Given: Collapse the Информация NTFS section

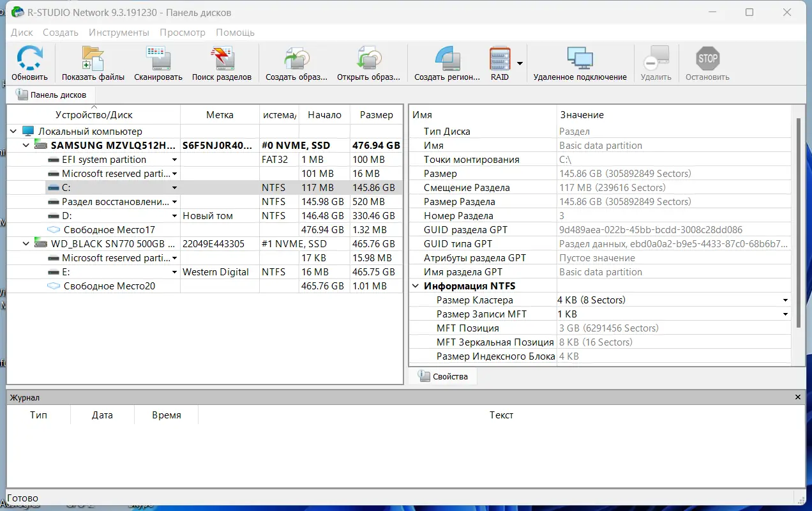Looking at the screenshot, I should click(x=416, y=286).
